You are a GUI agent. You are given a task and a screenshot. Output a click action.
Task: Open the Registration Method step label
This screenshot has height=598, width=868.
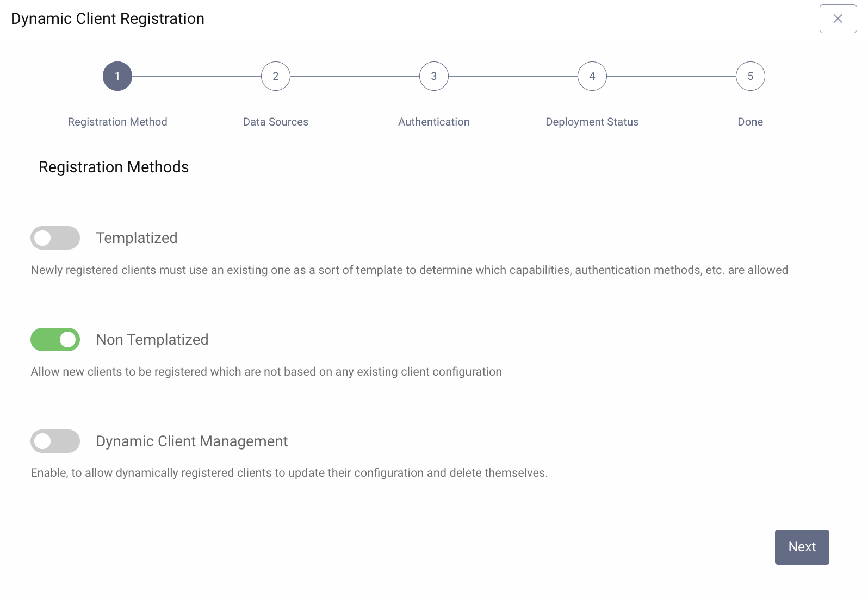(x=117, y=122)
